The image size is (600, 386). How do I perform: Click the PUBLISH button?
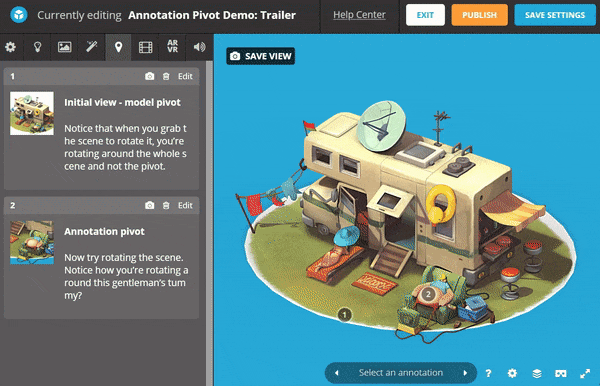pyautogui.click(x=479, y=15)
